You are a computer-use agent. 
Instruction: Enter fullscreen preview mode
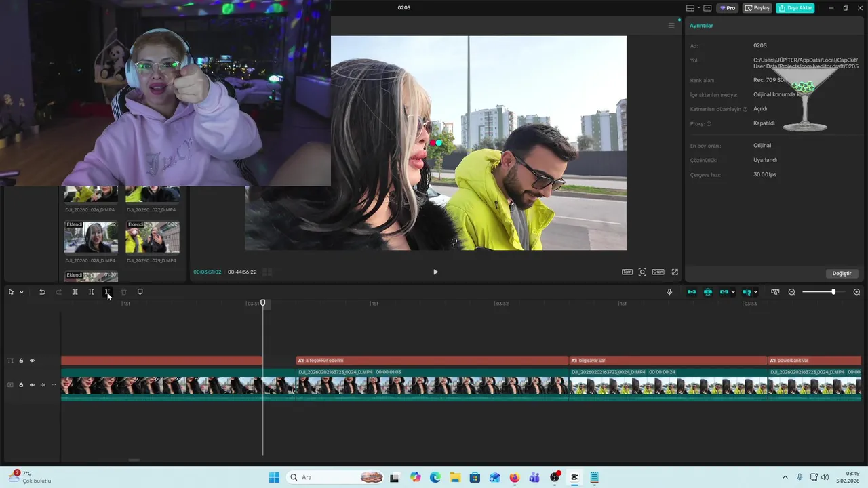tap(675, 272)
